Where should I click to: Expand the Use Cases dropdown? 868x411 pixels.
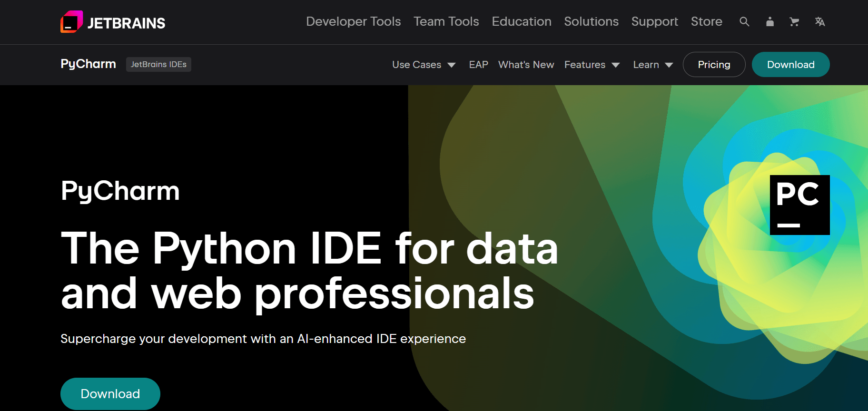pyautogui.click(x=424, y=65)
